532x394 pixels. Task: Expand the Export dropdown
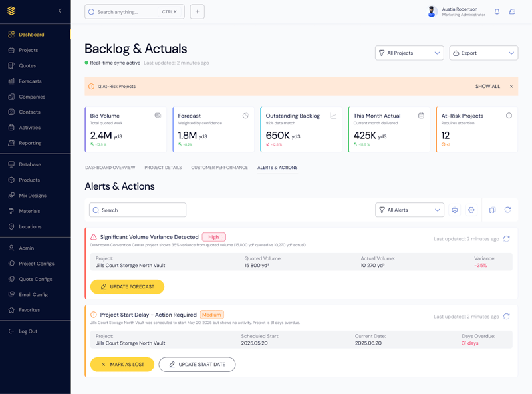click(x=483, y=53)
